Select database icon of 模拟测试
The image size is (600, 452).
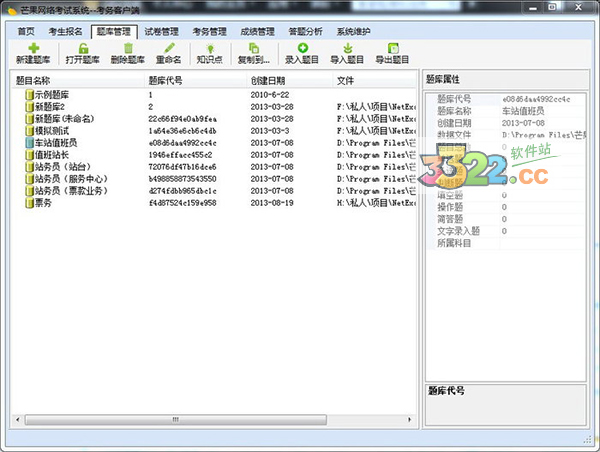29,131
